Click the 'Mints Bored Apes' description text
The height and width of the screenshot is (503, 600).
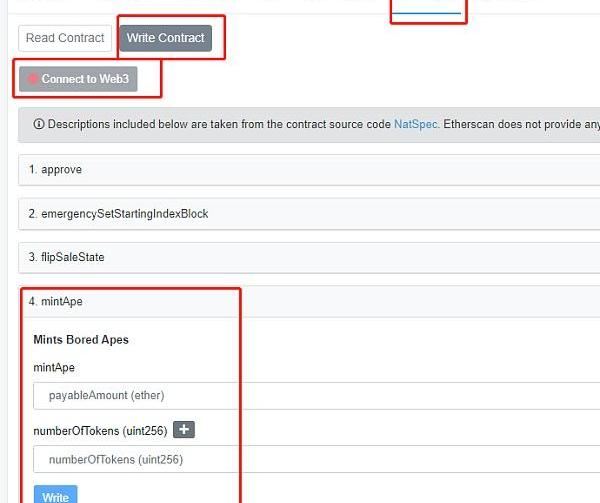81,340
